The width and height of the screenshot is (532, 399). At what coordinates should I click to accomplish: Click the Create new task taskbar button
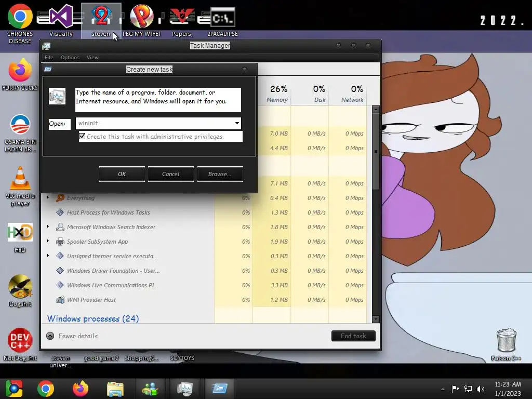pyautogui.click(x=220, y=389)
